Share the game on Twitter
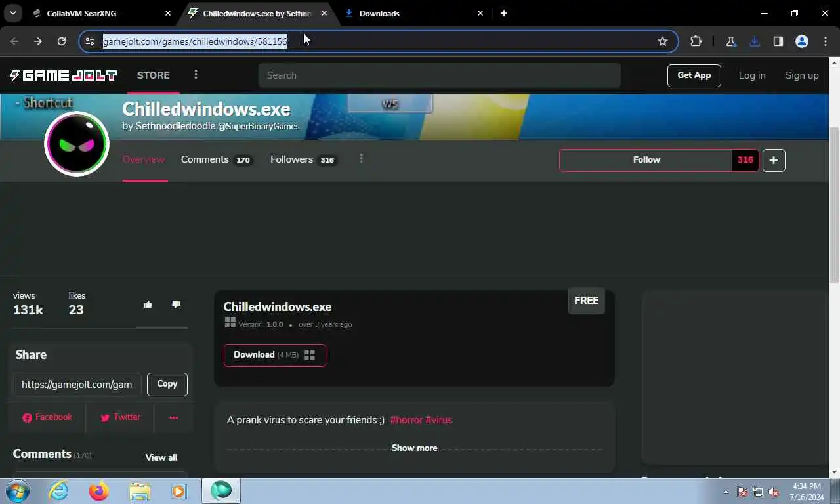Viewport: 840px width, 504px height. coord(120,417)
